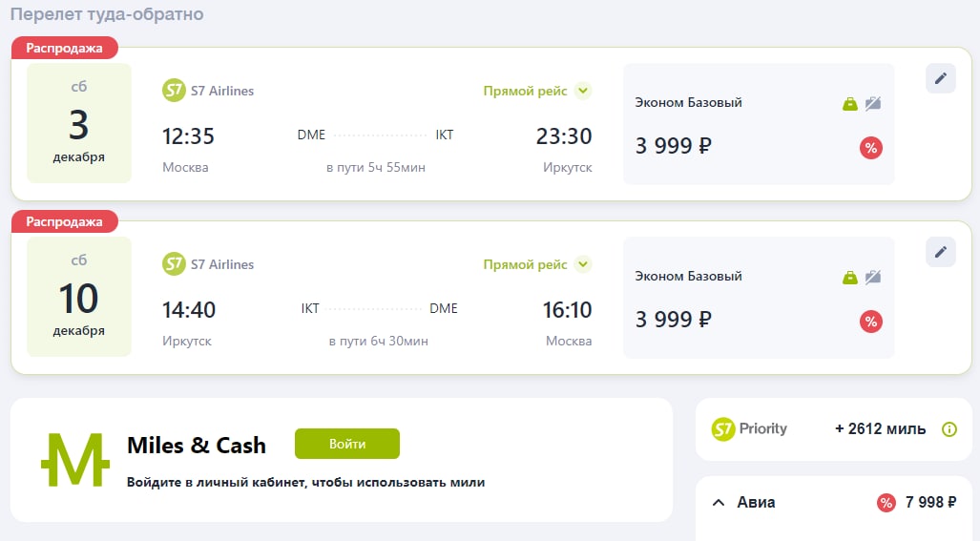The height and width of the screenshot is (541, 980).
Task: Click the S7 Priority logo
Action: click(750, 429)
